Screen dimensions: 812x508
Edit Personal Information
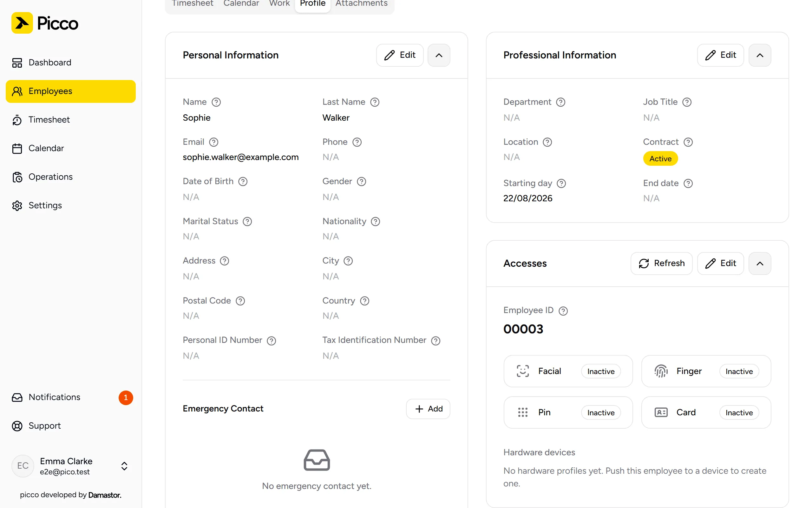(x=400, y=55)
